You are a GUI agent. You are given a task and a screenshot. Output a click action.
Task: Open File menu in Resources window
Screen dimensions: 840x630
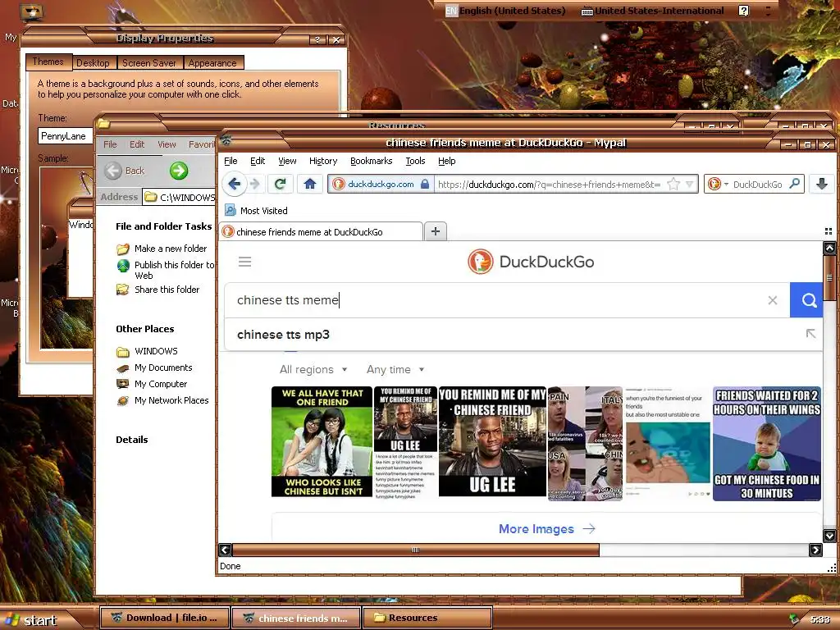[x=110, y=144]
